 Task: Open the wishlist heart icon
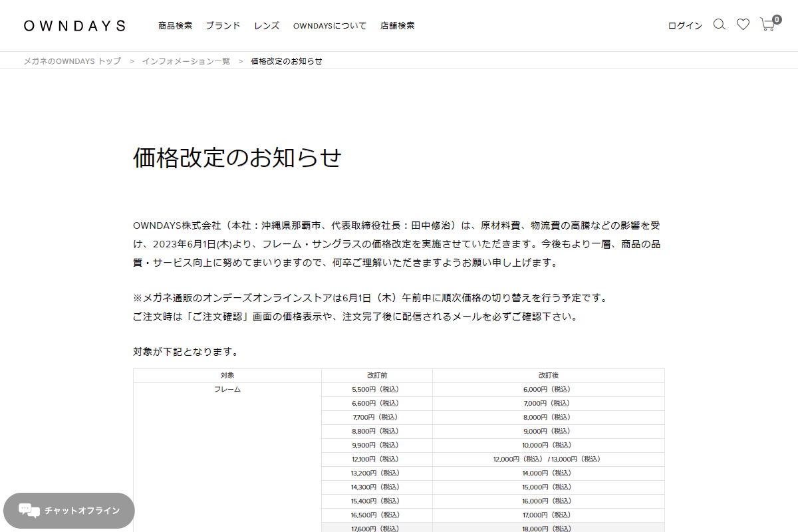743,25
